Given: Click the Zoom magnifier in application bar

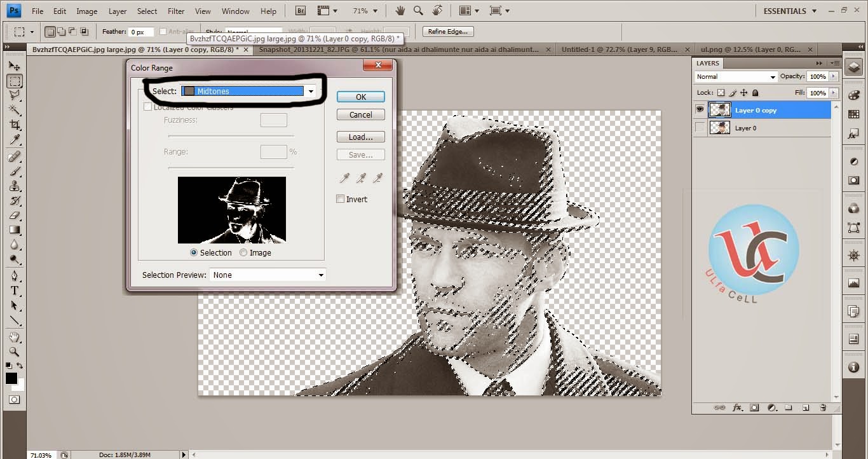Looking at the screenshot, I should (x=418, y=11).
